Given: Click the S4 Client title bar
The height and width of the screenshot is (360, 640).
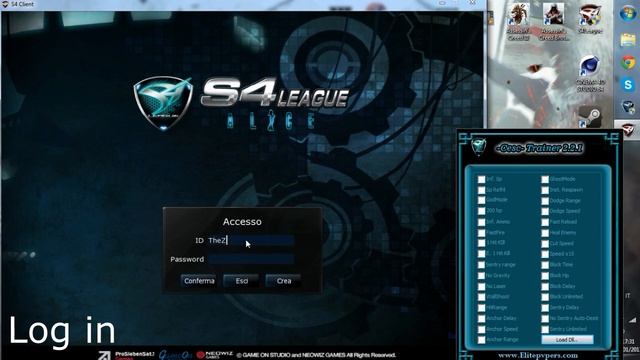Looking at the screenshot, I should point(243,4).
